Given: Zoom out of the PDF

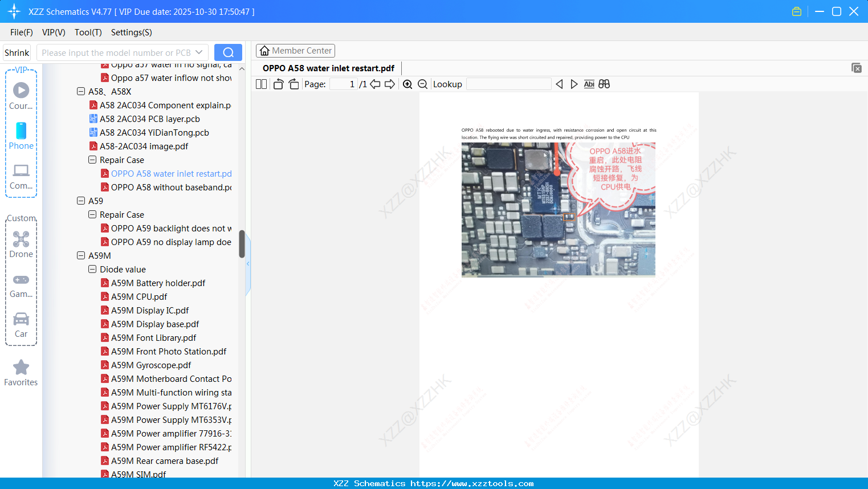Looking at the screenshot, I should [422, 84].
